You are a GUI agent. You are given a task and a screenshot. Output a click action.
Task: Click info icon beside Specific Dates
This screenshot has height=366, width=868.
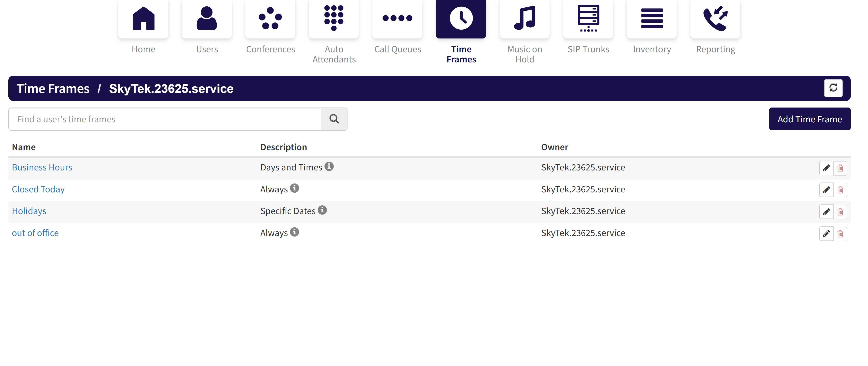pyautogui.click(x=322, y=210)
